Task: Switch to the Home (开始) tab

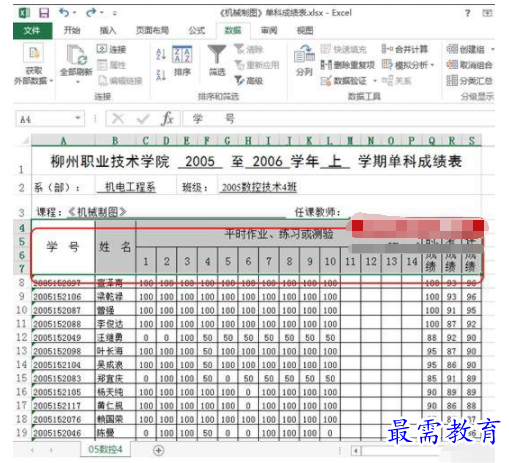Action: click(x=72, y=31)
